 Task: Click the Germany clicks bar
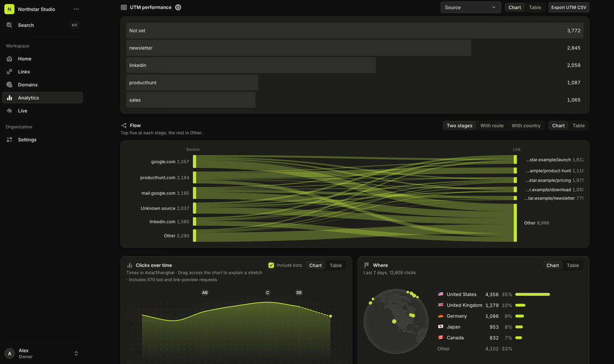point(519,316)
